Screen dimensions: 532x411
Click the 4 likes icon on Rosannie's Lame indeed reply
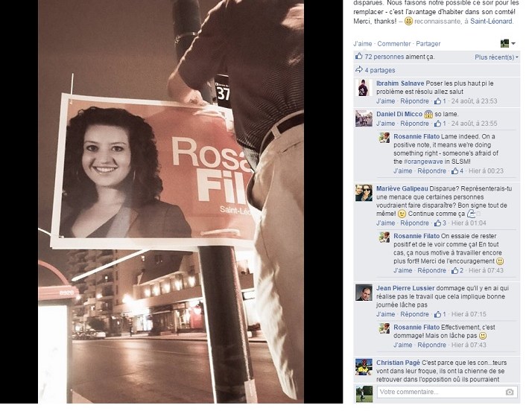pyautogui.click(x=457, y=171)
